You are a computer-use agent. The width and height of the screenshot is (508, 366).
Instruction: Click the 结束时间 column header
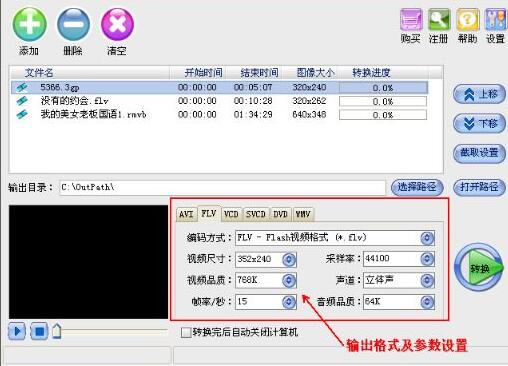(x=255, y=72)
